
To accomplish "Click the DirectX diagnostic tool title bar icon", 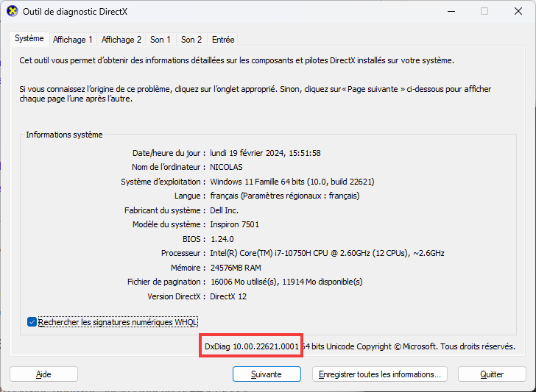I will pos(13,11).
